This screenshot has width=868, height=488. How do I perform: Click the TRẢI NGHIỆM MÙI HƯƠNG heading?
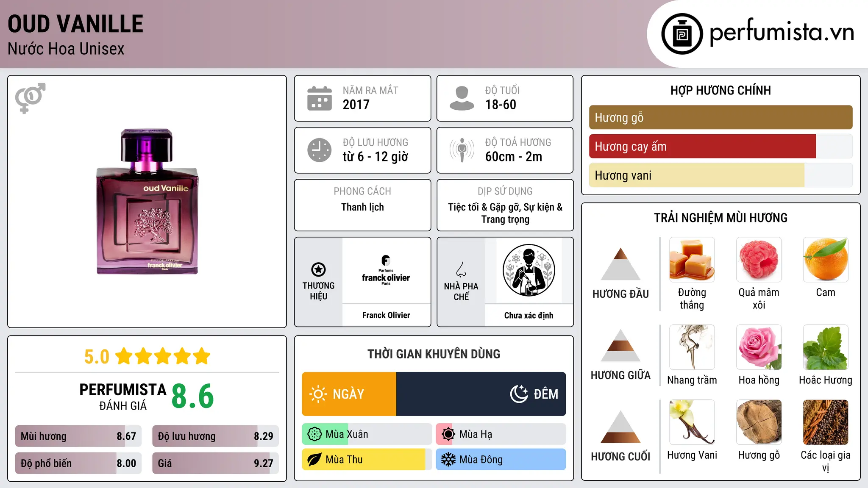click(721, 218)
